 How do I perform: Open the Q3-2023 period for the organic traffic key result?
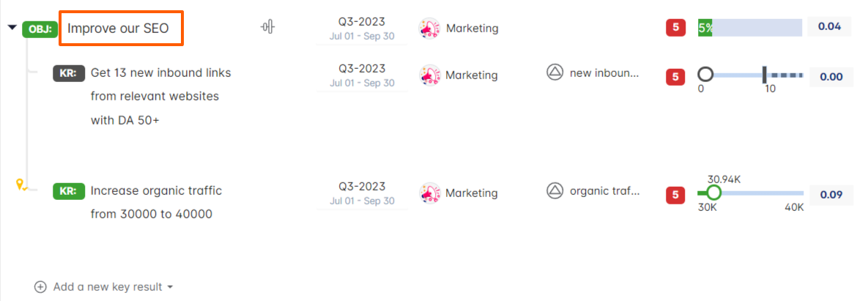(x=362, y=193)
